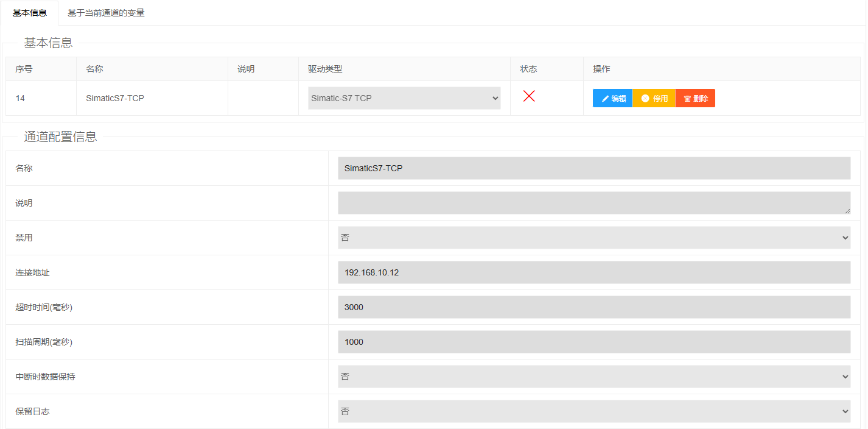
Task: Expand the 保留日志 dropdown
Action: click(x=593, y=411)
